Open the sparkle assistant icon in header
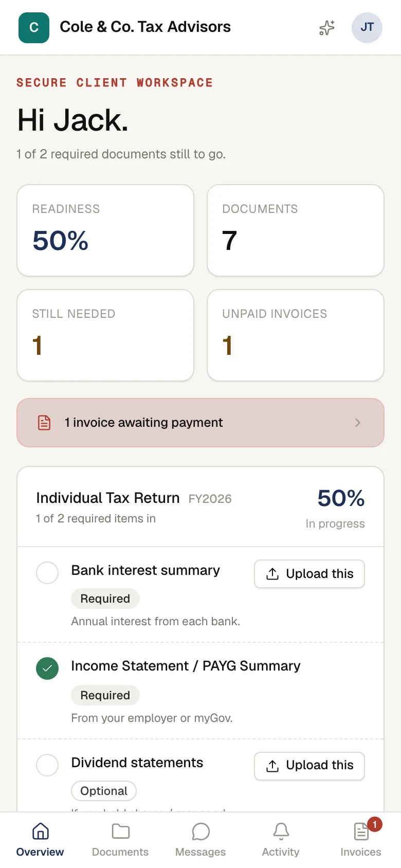The height and width of the screenshot is (868, 401). click(x=327, y=28)
